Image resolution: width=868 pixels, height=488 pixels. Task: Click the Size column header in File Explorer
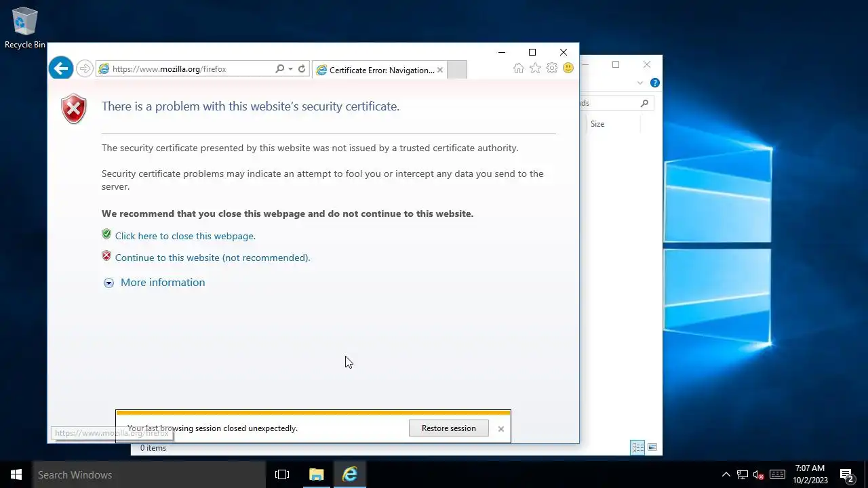coord(597,124)
